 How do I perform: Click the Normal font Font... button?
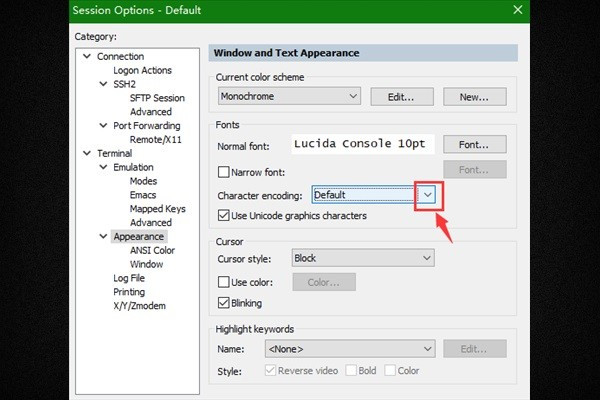[x=474, y=145]
